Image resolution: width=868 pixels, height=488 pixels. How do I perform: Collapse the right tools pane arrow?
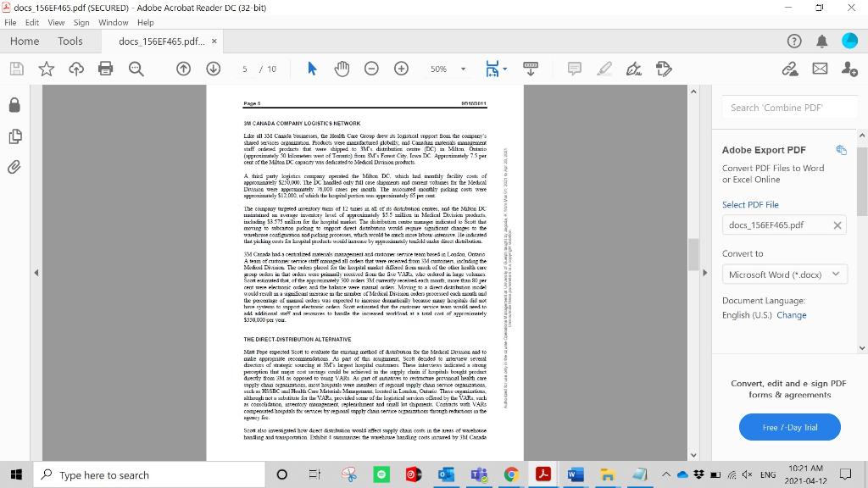[704, 273]
